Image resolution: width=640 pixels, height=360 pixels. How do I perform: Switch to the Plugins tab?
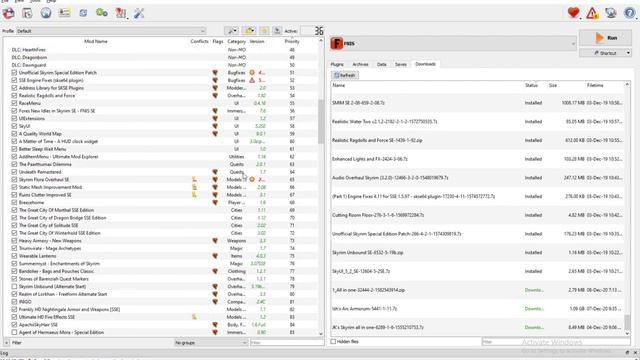click(x=337, y=64)
